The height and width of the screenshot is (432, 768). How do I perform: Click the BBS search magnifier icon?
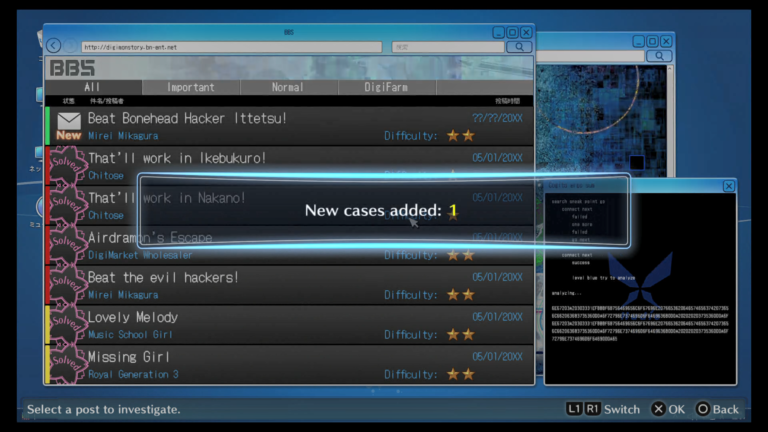pyautogui.click(x=519, y=46)
